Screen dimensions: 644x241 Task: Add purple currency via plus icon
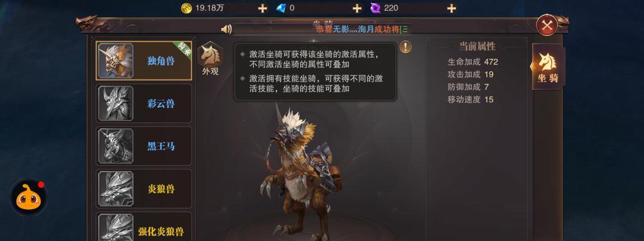pos(451,8)
